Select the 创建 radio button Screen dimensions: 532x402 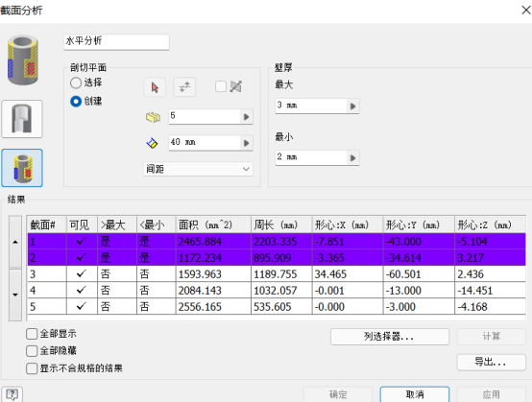coord(76,102)
